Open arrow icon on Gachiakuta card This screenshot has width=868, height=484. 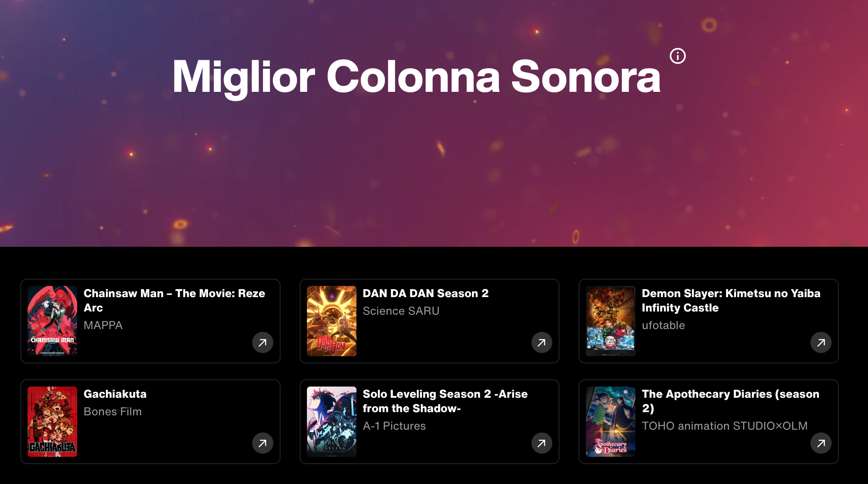pos(263,443)
